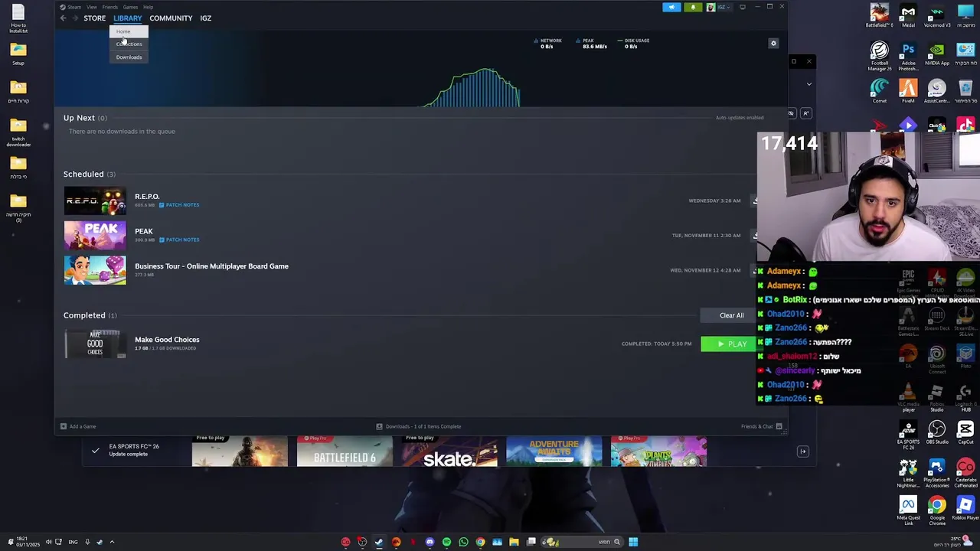Click the R.E.P.O. game title
The width and height of the screenshot is (980, 551).
pyautogui.click(x=147, y=197)
